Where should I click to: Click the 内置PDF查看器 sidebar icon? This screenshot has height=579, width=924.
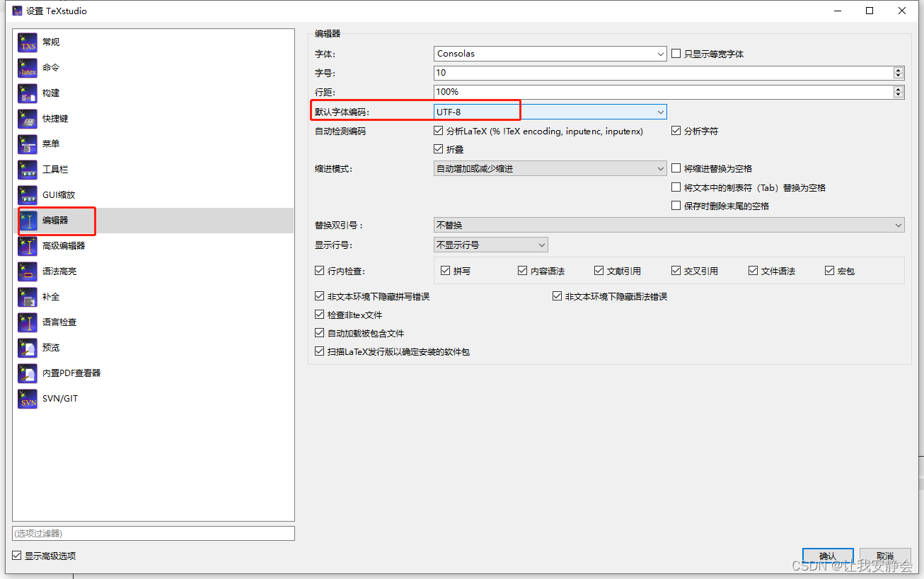click(28, 373)
